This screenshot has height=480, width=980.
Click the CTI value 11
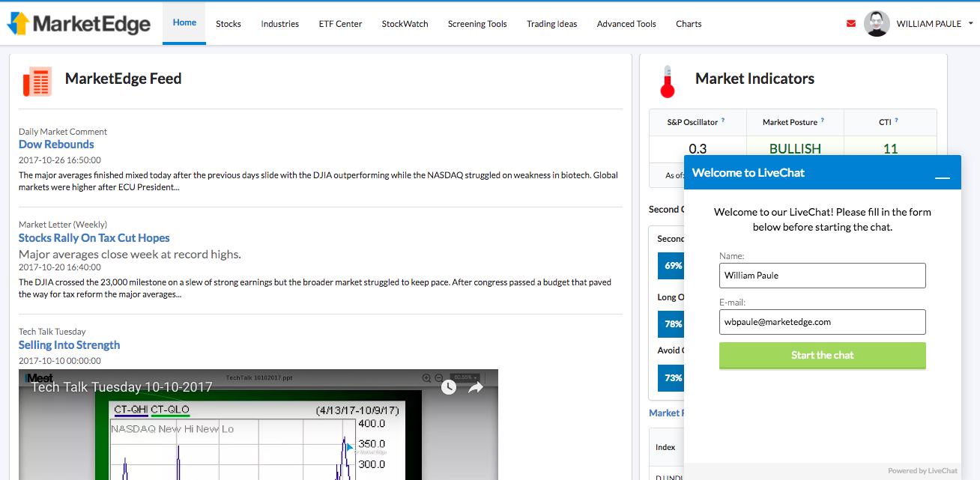890,149
